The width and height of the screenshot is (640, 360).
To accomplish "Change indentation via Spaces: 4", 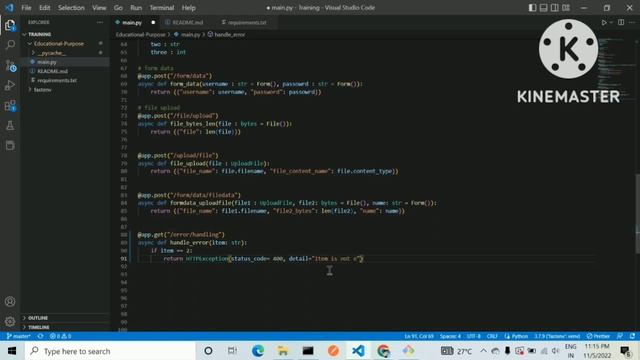I will [450, 336].
